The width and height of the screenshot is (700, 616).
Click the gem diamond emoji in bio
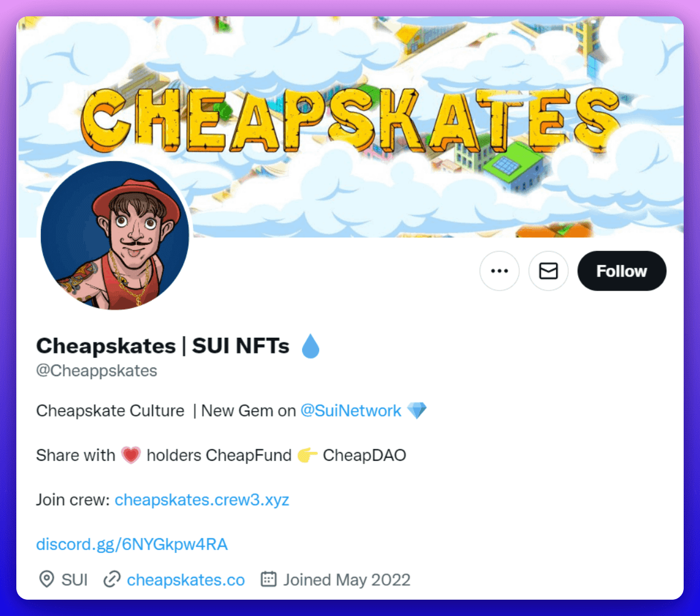pyautogui.click(x=417, y=411)
